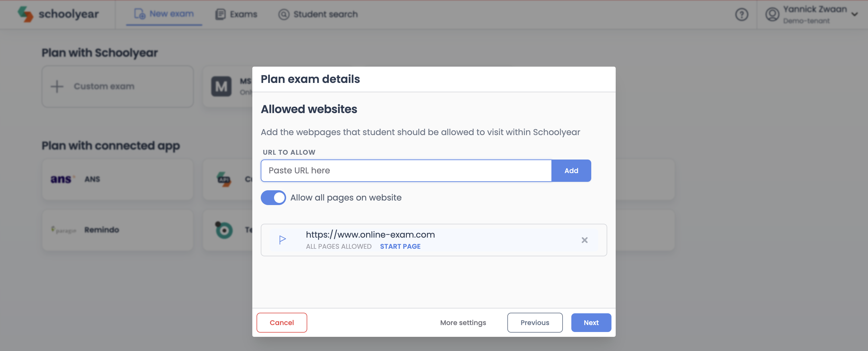Click the MS exam M icon
This screenshot has height=351, width=868.
pos(221,87)
